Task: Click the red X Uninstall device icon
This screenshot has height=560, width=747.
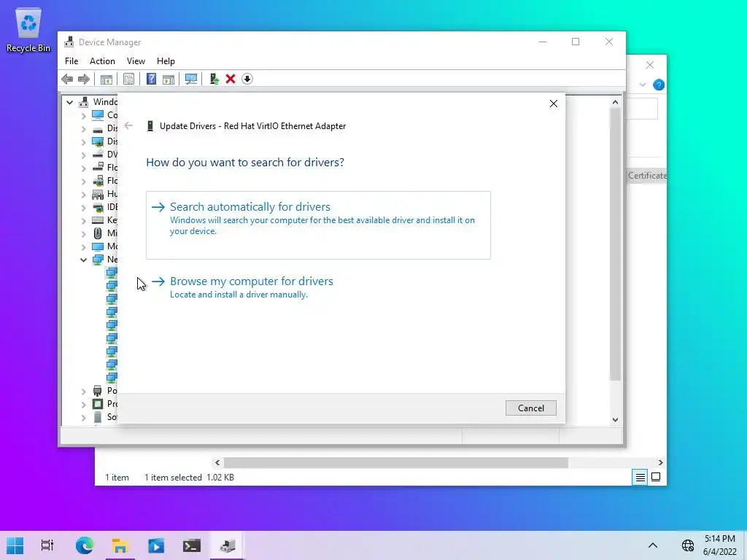Action: coord(231,79)
